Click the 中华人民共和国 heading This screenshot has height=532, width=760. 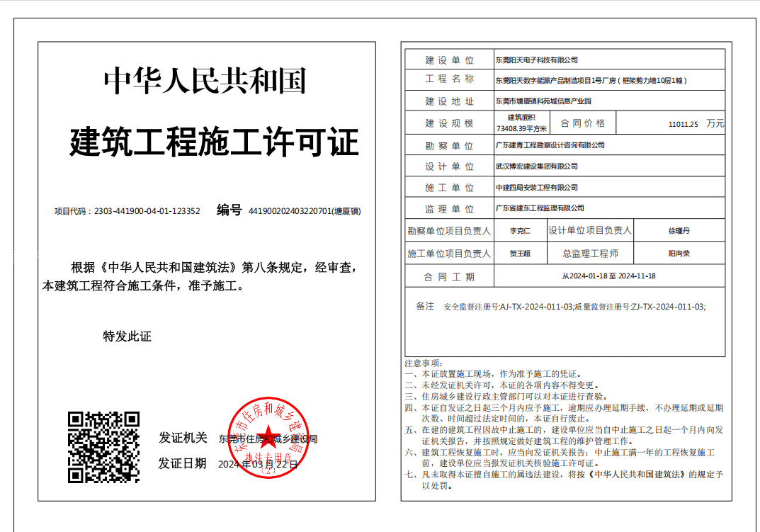[205, 81]
